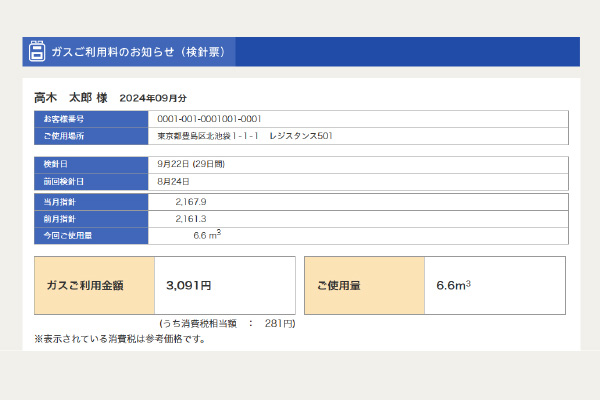Click the footnote ※表示されている消費税は参考価格です。
This screenshot has height=400, width=600.
click(x=120, y=339)
